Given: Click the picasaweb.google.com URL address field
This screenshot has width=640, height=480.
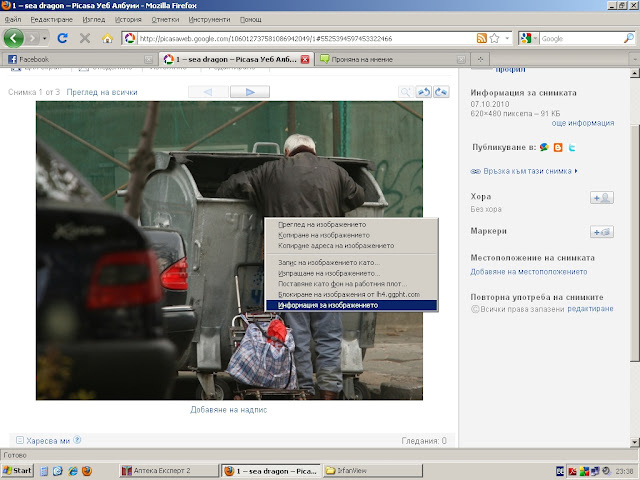Looking at the screenshot, I should (x=306, y=38).
